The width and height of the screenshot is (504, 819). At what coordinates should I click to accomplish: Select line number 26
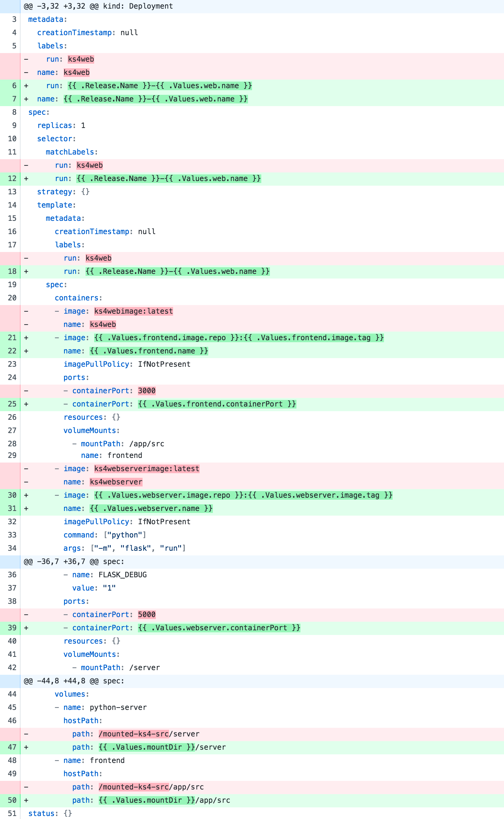[x=12, y=417]
